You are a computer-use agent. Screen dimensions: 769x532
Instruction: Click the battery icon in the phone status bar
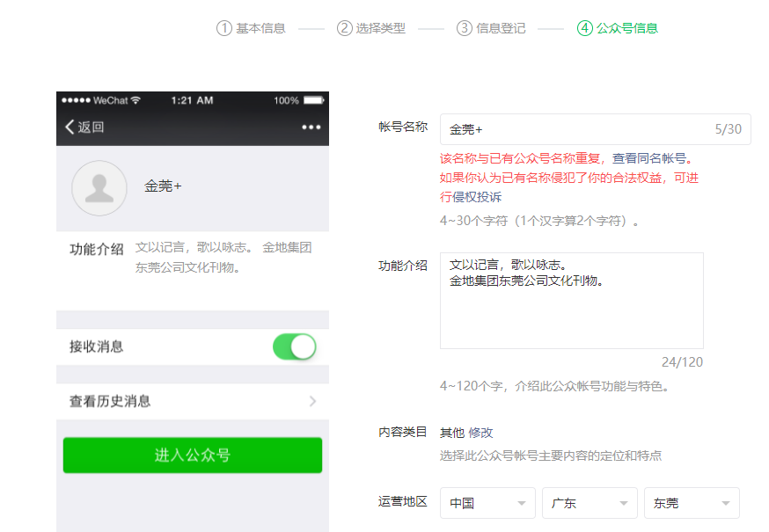(314, 100)
